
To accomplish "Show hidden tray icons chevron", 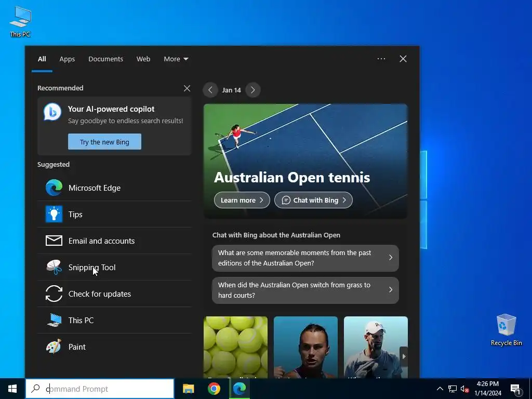I will click(x=440, y=389).
